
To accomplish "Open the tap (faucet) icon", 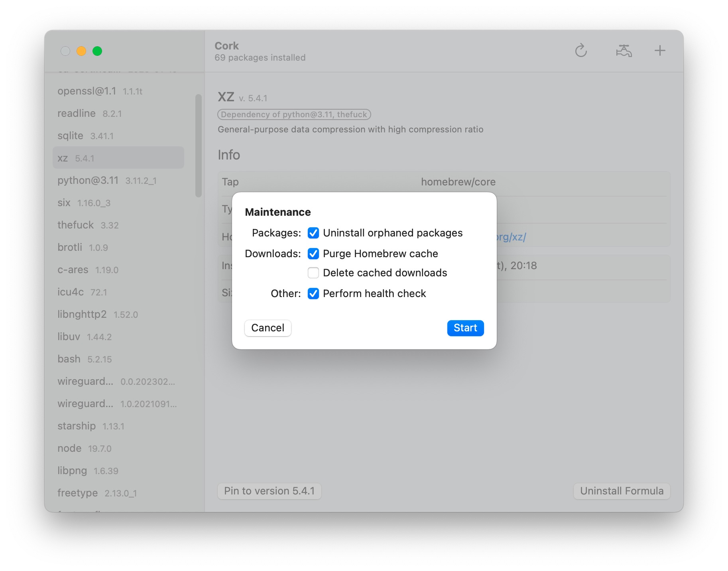I will pos(624,51).
